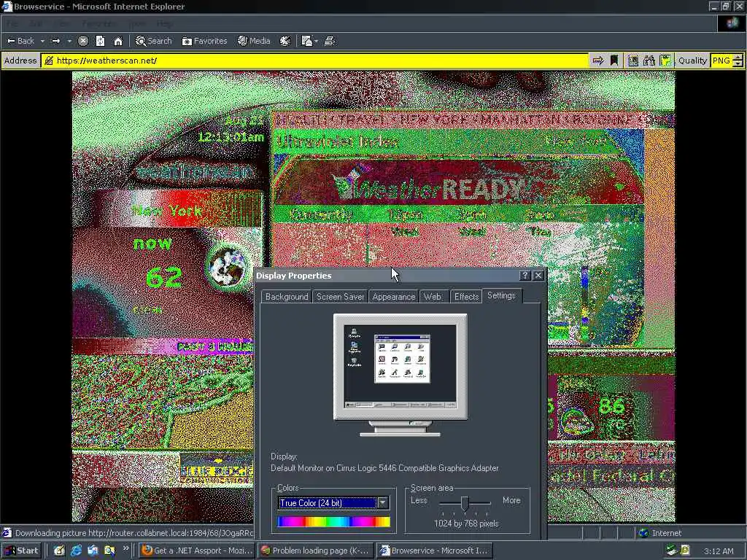Click the first system tray icon
This screenshot has height=560, width=747.
click(x=672, y=551)
